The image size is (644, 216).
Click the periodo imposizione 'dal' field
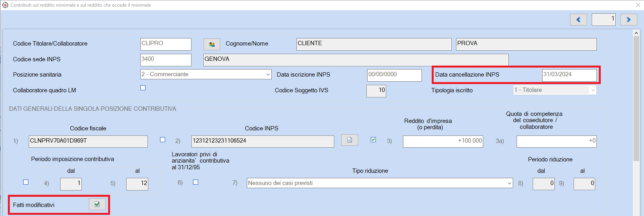71,184
